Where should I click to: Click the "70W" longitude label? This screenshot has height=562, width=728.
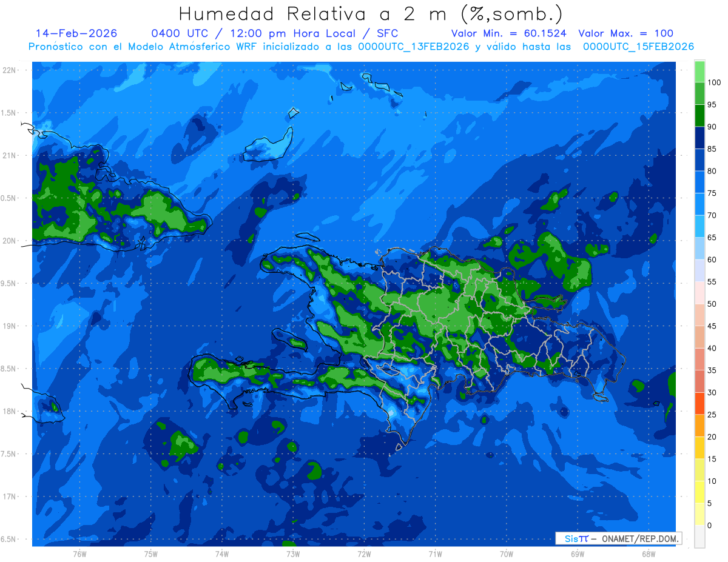pyautogui.click(x=507, y=554)
